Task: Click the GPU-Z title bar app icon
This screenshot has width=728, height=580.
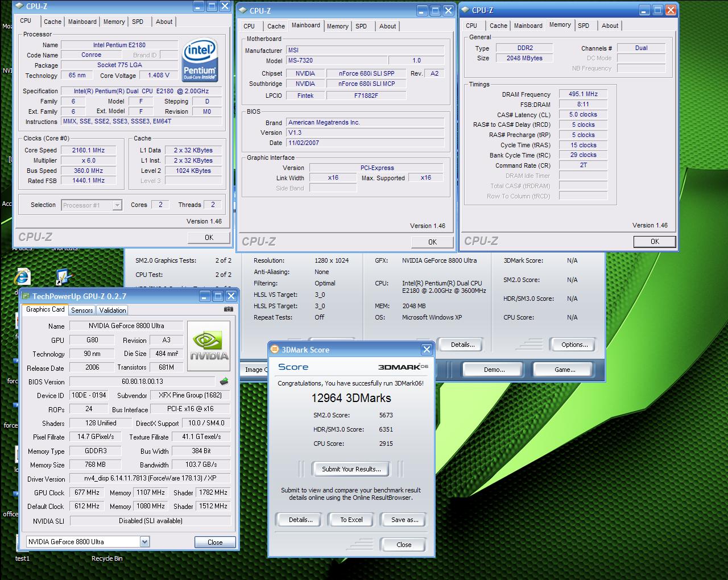Action: pos(26,296)
